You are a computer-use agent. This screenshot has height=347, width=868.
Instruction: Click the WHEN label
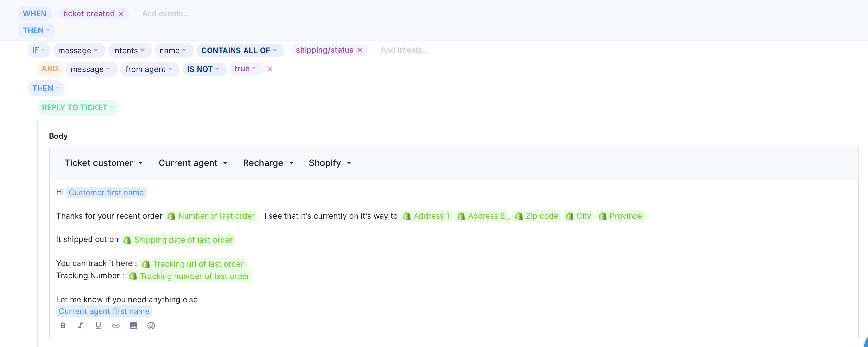point(34,14)
